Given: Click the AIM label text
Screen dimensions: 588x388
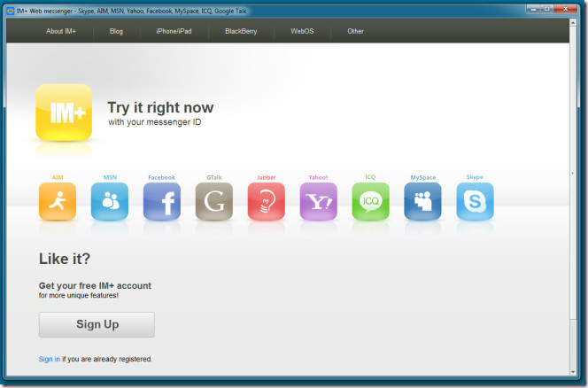Looking at the screenshot, I should pyautogui.click(x=58, y=177).
